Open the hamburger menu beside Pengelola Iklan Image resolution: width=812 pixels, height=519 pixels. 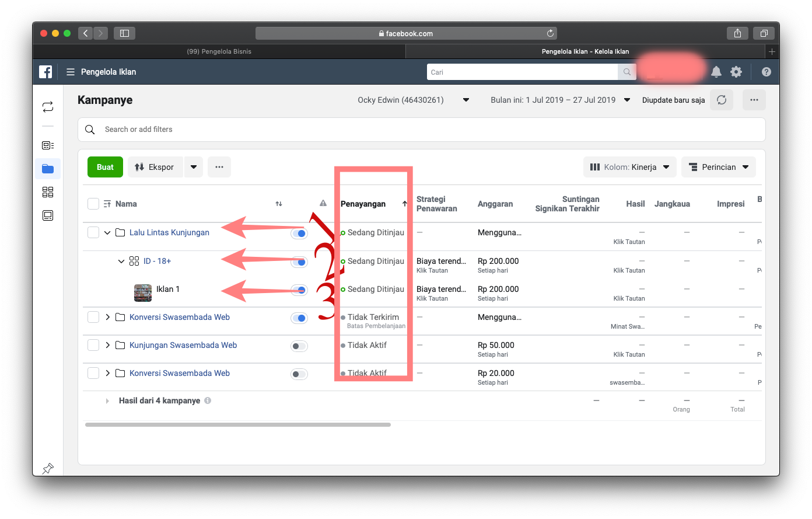pos(71,72)
